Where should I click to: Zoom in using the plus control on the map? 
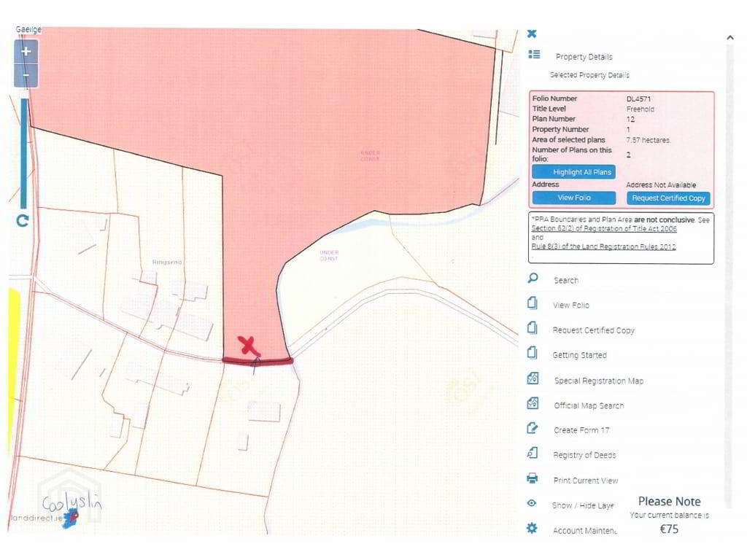click(25, 51)
